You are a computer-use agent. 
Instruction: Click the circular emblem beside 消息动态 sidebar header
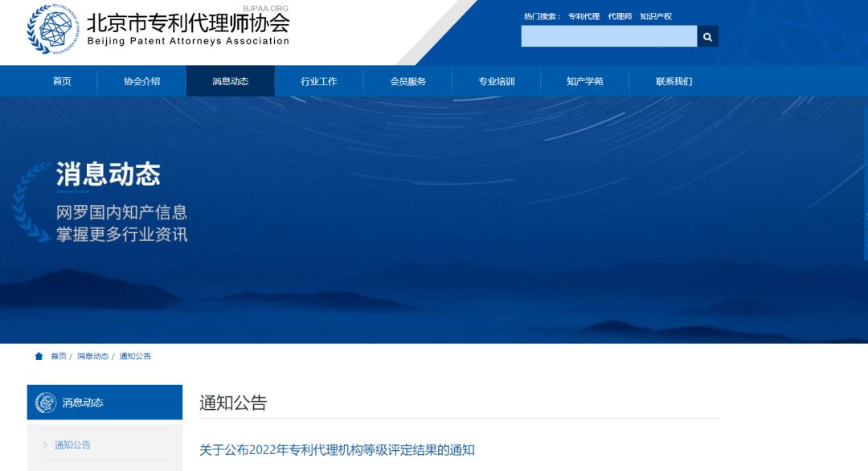(45, 401)
